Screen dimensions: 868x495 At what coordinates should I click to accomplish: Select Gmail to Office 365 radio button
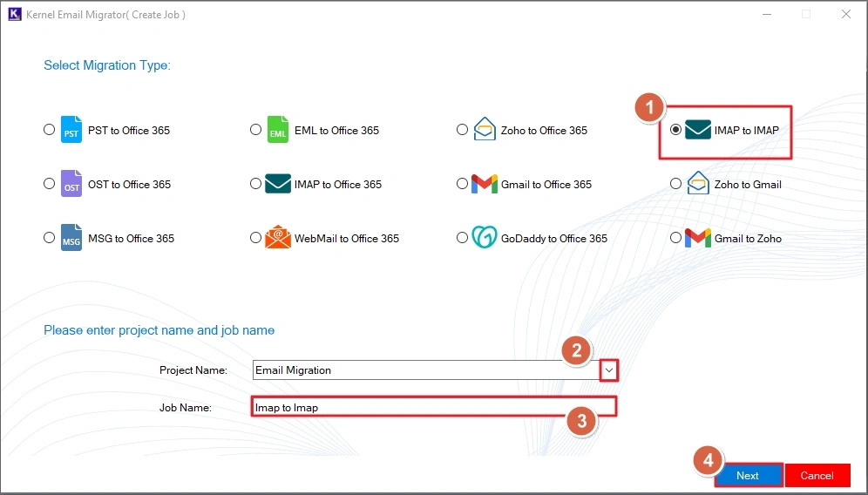[462, 183]
